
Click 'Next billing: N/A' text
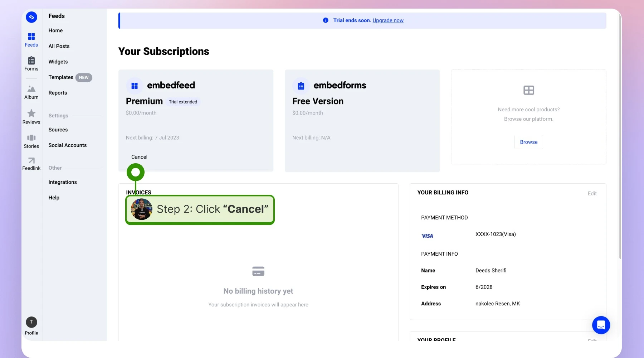point(311,138)
